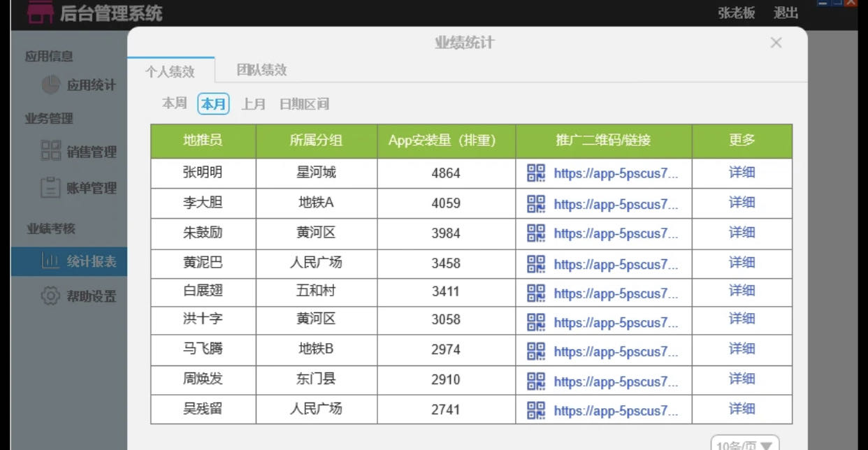Click the 推广二维码/链接 column header
Screen dimensions: 868x450
[604, 141]
